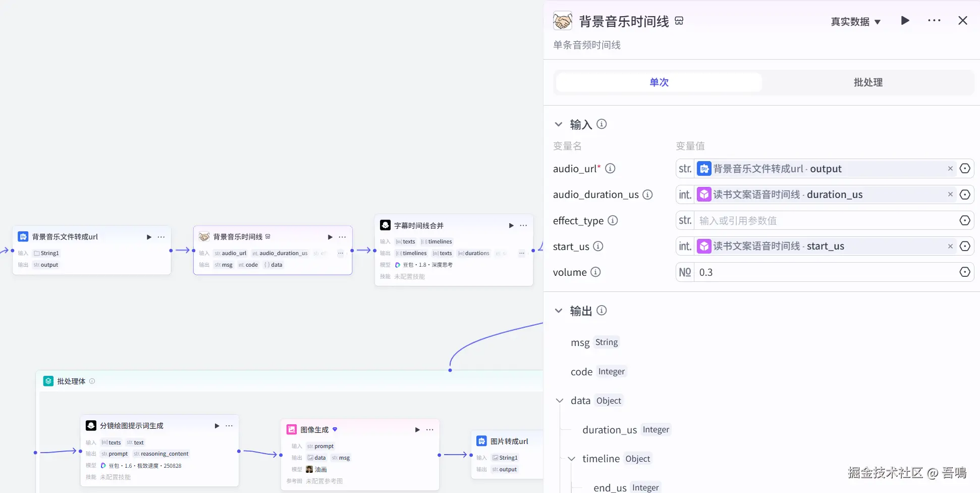This screenshot has width=980, height=493.
Task: Select the duration_us Integer output row
Action: (627, 430)
